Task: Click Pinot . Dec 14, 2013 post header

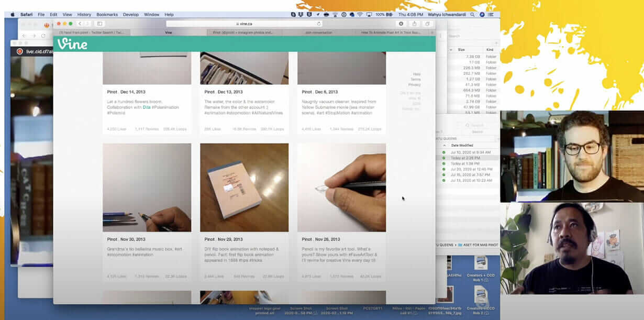Action: click(126, 92)
